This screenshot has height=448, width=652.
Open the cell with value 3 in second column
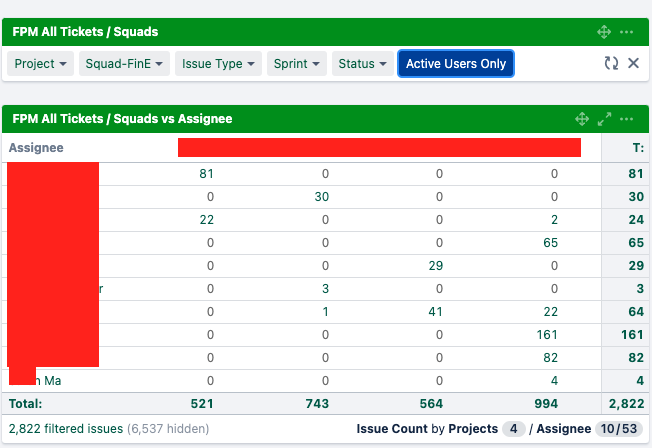tap(325, 289)
